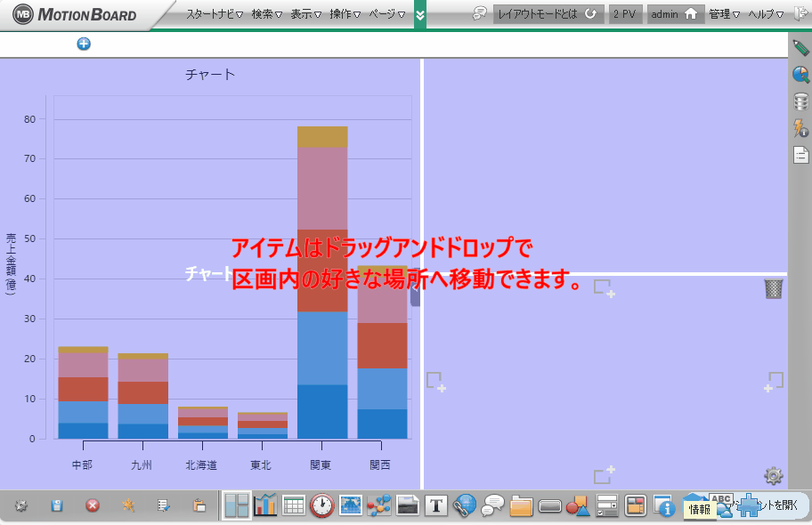Click the speech bubble comment item icon
The height and width of the screenshot is (525, 812).
tap(492, 506)
